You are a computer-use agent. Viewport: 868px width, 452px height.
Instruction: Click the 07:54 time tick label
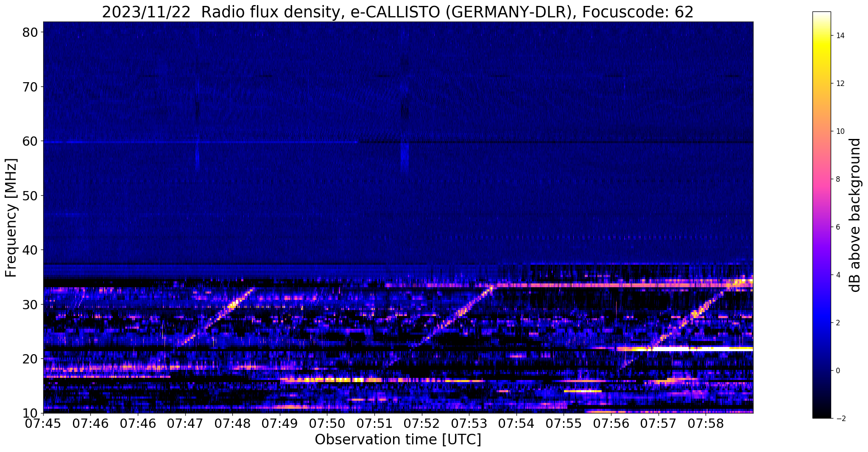[516, 423]
